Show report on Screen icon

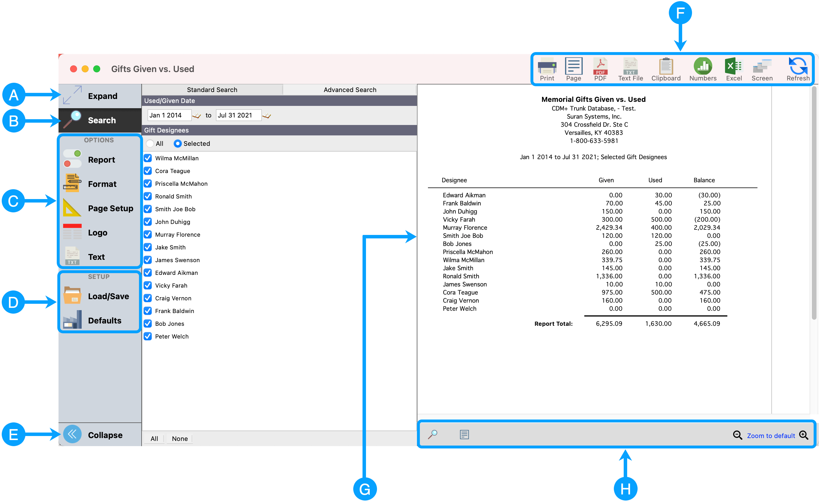click(x=762, y=69)
